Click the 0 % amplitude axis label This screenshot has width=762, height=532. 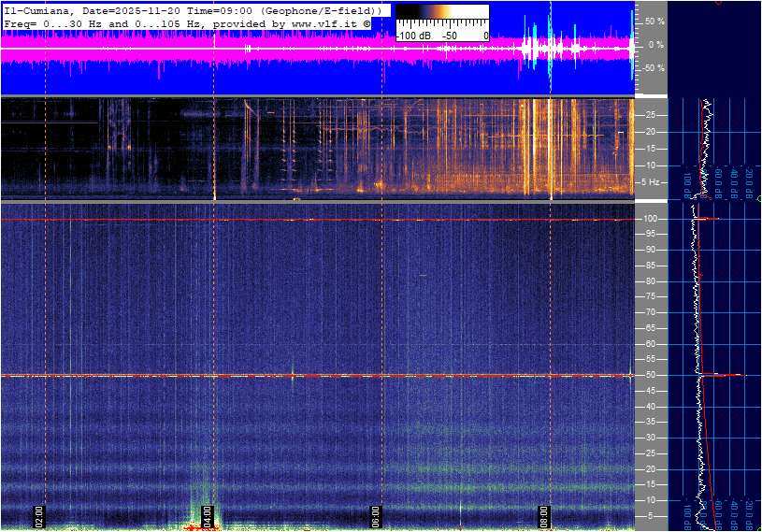click(x=655, y=44)
